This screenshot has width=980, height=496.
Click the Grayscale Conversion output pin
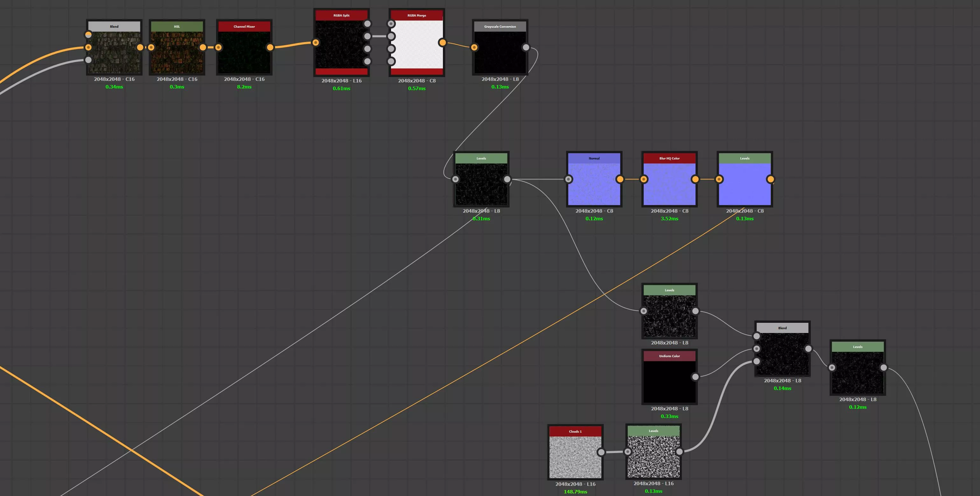point(526,47)
